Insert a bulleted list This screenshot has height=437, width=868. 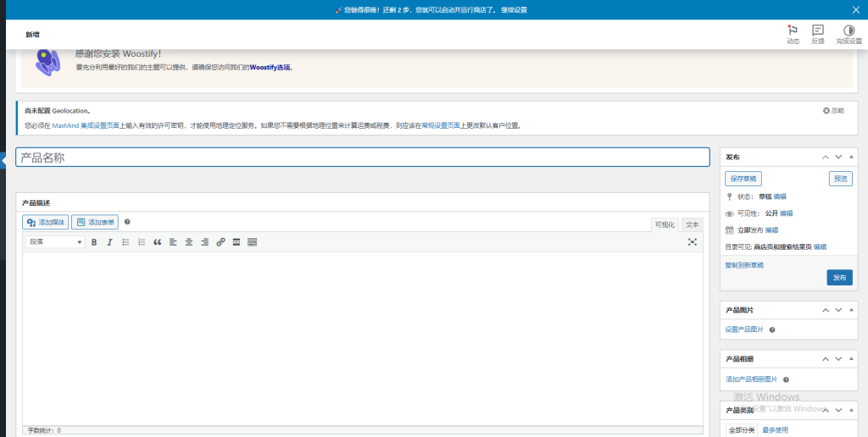(x=125, y=242)
